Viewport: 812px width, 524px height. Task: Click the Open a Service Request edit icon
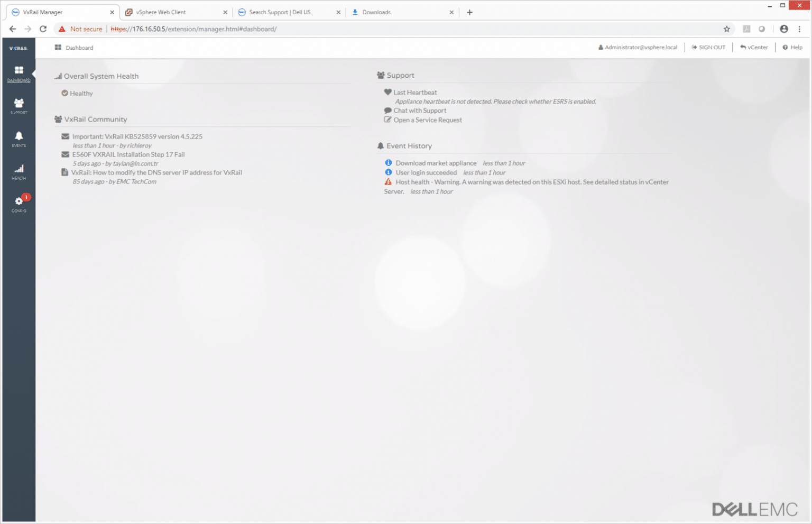tap(388, 119)
